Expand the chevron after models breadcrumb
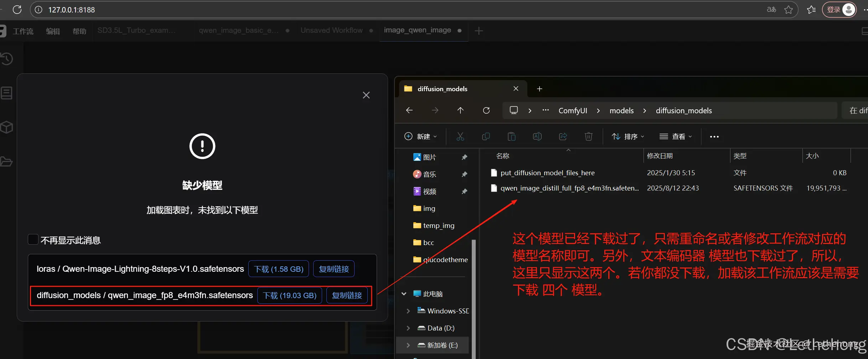Screen dimensions: 868x359 point(645,111)
